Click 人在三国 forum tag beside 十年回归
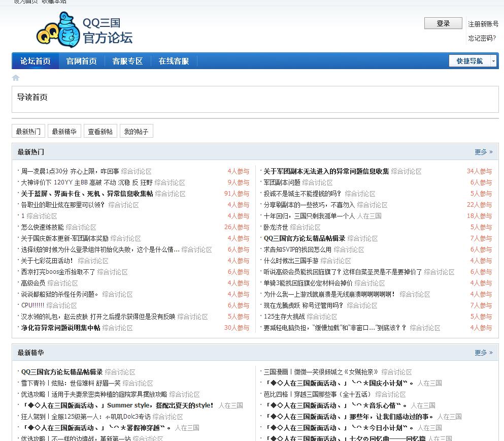504x441 pixels. pyautogui.click(x=369, y=216)
